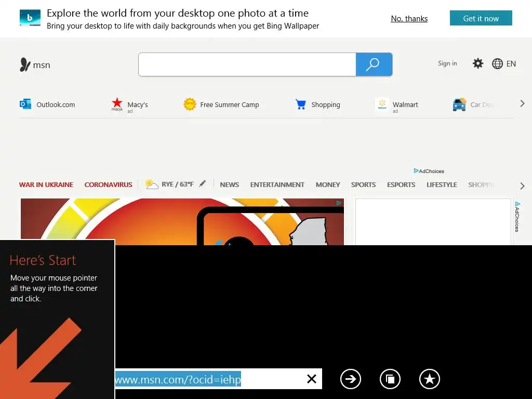Open the tabs view icon
The height and width of the screenshot is (399, 532).
pyautogui.click(x=390, y=379)
